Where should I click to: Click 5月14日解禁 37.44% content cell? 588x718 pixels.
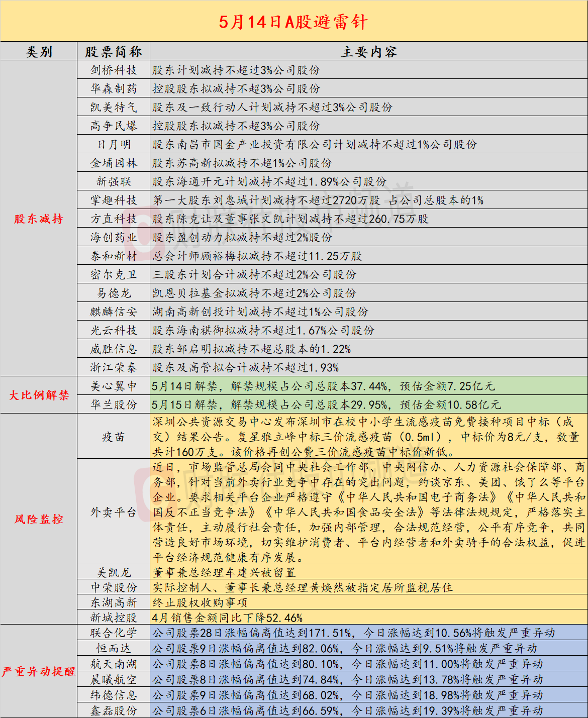click(369, 386)
